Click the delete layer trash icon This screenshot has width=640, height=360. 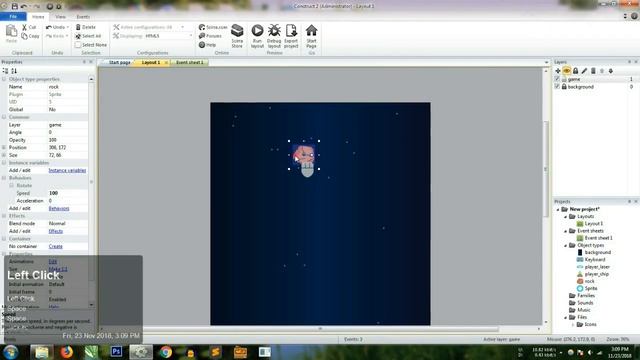[593, 71]
